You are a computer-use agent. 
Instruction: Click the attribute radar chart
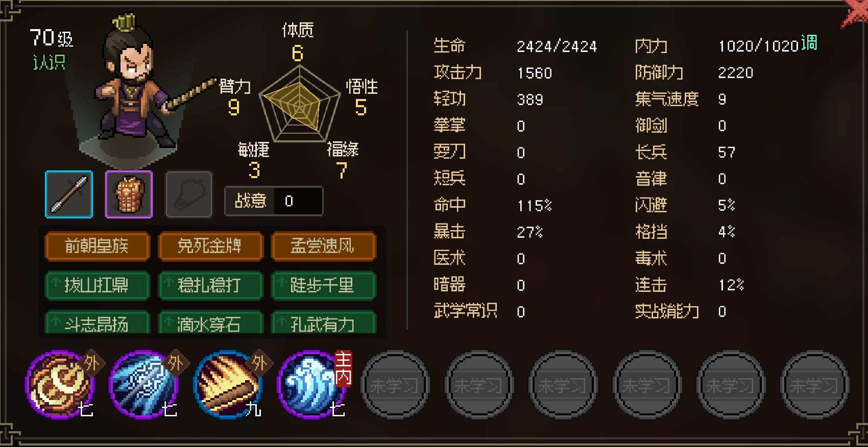[299, 104]
